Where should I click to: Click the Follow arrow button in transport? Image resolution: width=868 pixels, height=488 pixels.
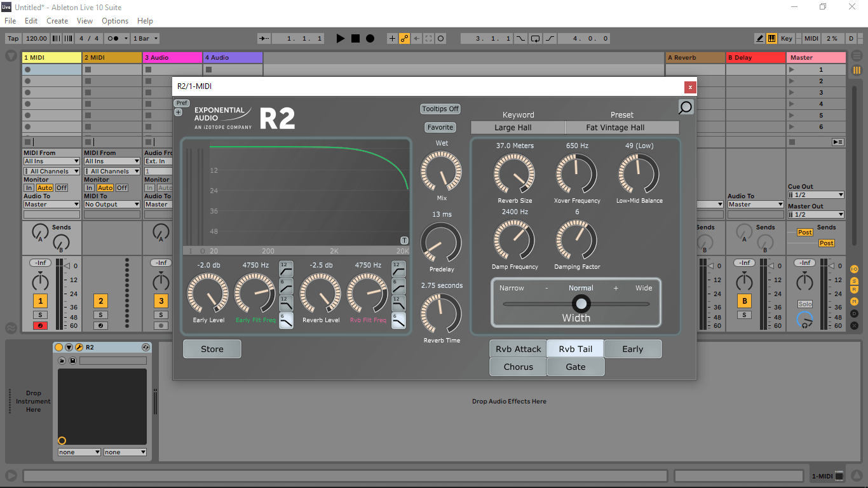click(x=264, y=39)
